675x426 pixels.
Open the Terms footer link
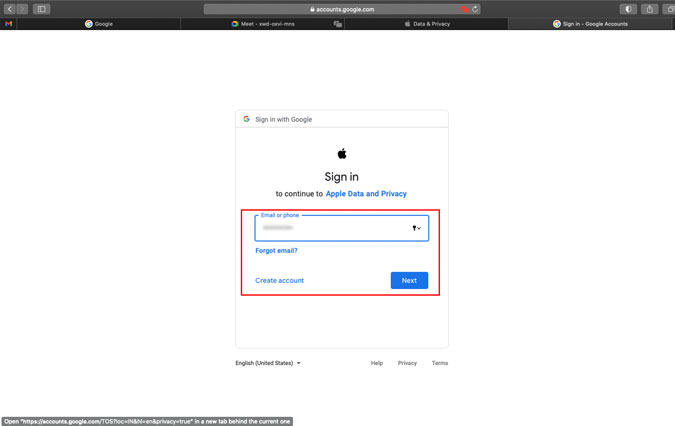440,363
